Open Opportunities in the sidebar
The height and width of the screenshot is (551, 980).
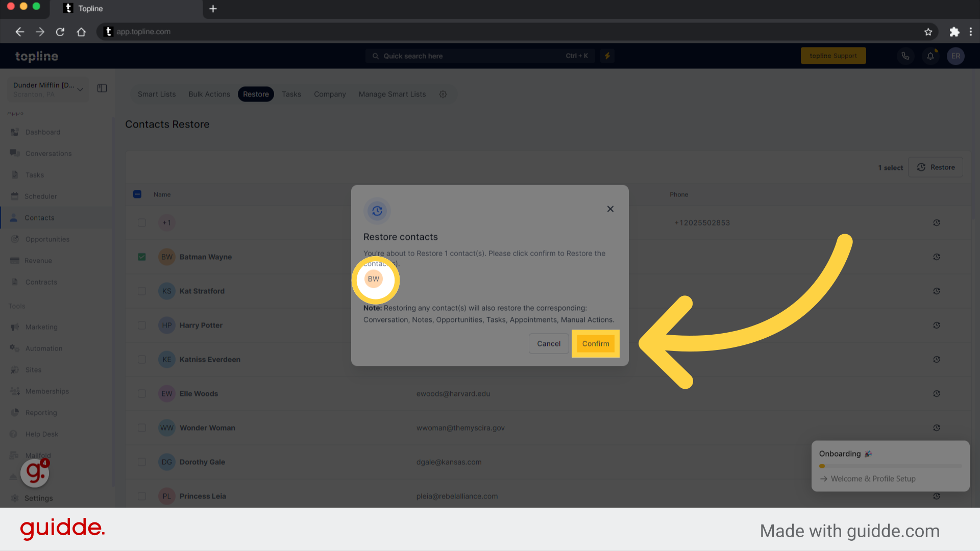47,239
